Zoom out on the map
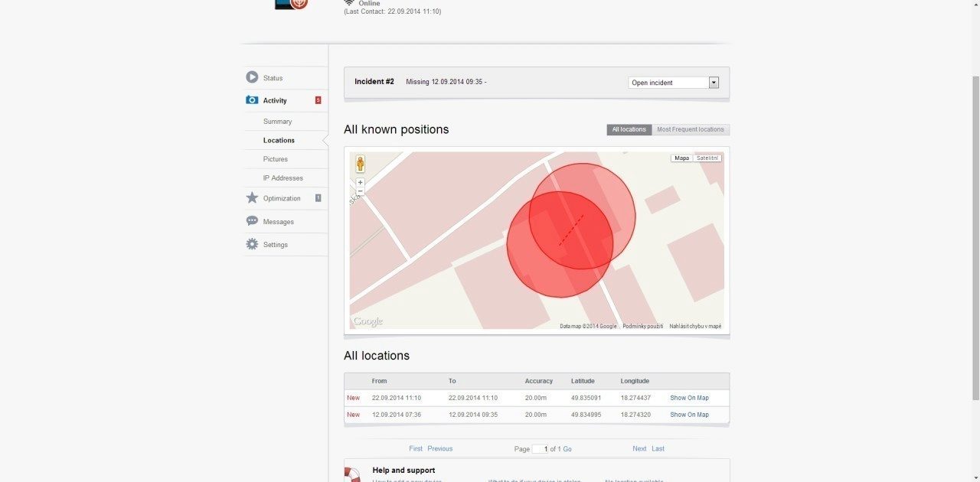980x482 pixels. (360, 191)
